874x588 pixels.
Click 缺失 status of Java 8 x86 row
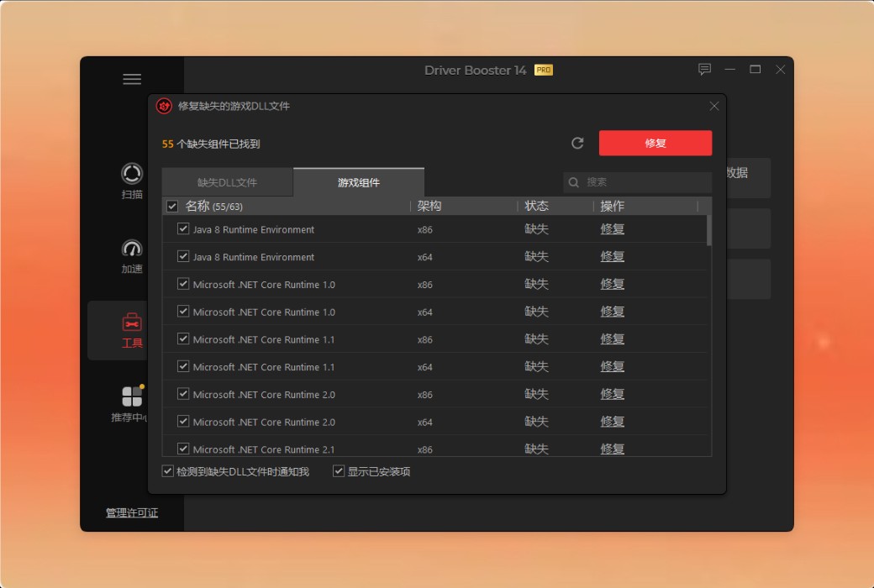(x=536, y=229)
